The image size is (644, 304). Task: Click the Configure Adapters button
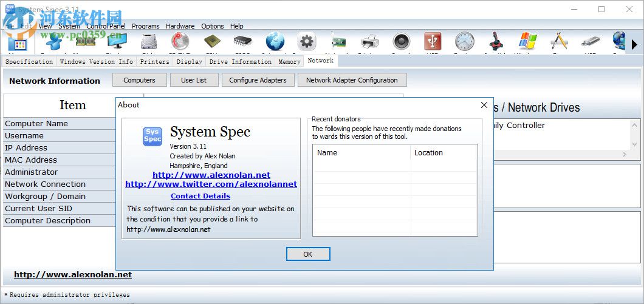click(258, 80)
